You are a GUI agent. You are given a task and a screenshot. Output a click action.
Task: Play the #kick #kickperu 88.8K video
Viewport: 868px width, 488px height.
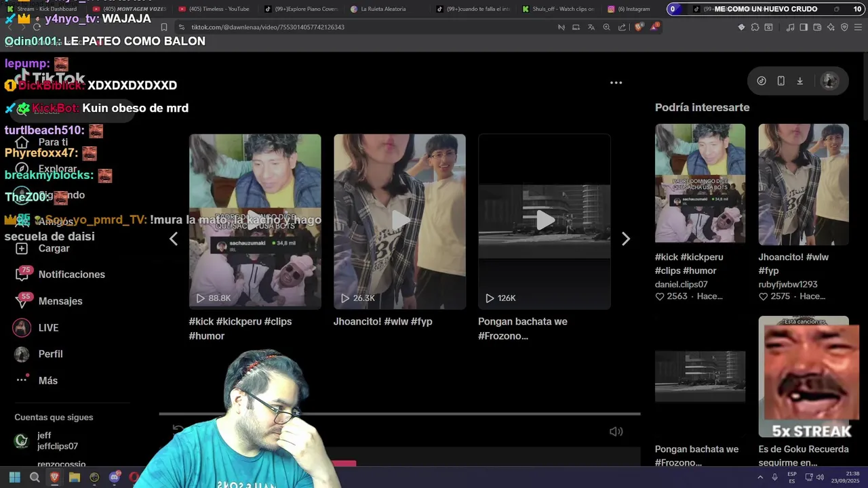[x=255, y=222]
